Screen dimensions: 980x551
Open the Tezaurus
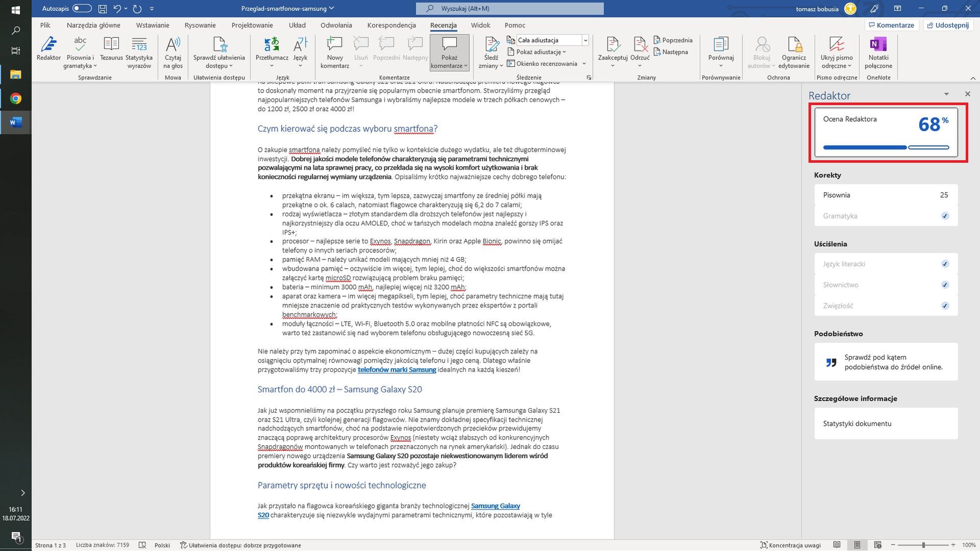coord(111,49)
